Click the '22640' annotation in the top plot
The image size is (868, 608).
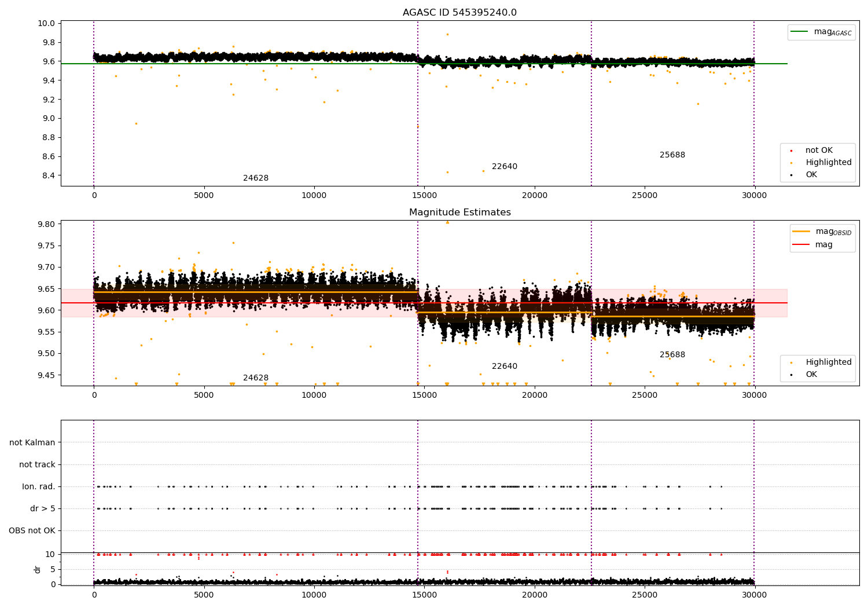(505, 167)
